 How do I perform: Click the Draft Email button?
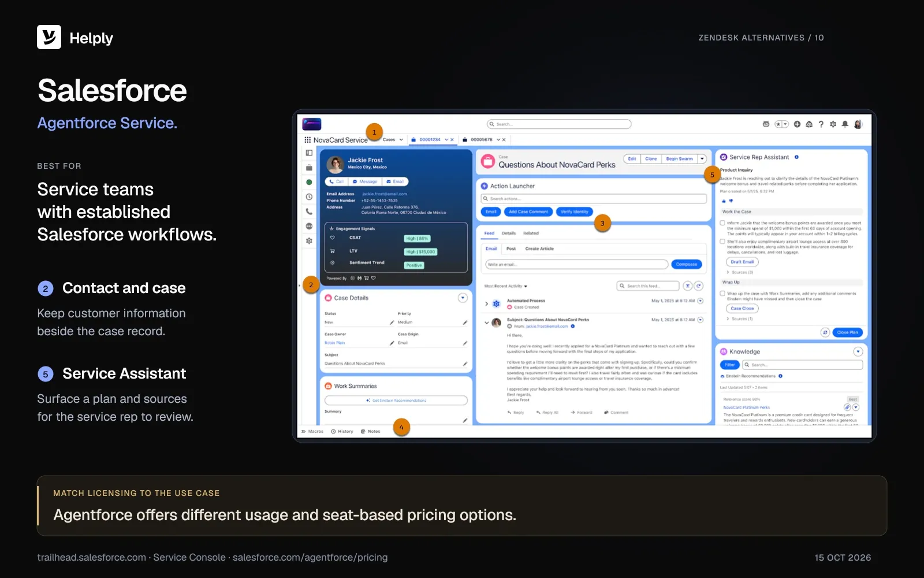(x=742, y=262)
